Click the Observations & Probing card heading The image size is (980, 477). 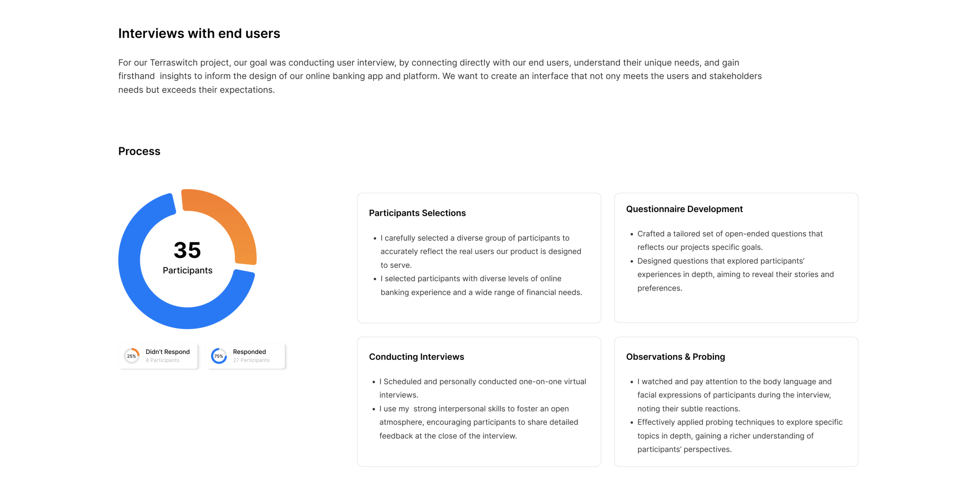coord(675,357)
